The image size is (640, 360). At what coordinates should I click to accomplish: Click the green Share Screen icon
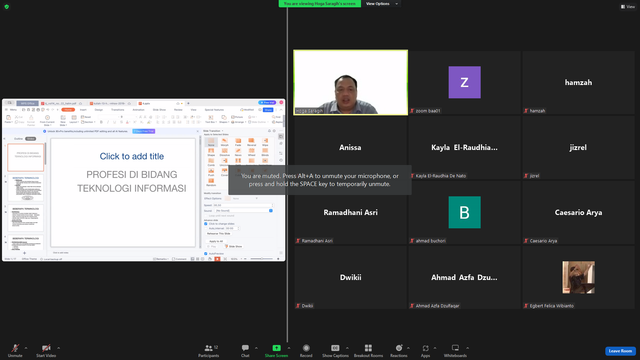(276, 348)
